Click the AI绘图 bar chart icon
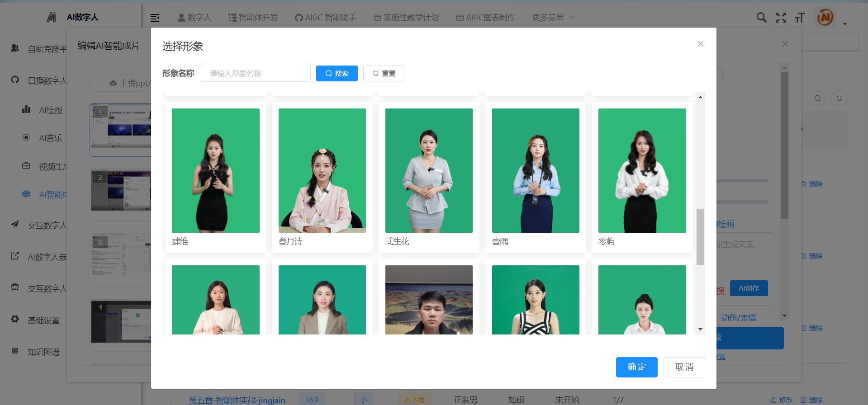 (x=26, y=109)
